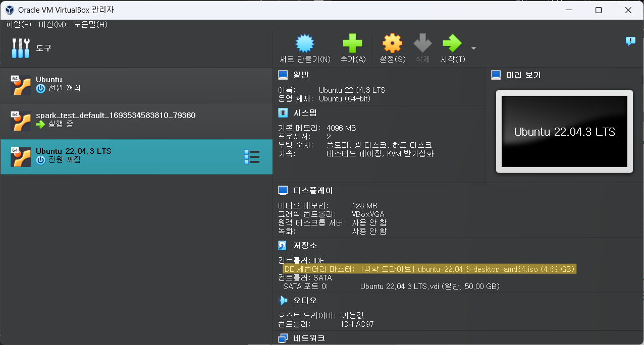This screenshot has height=345, width=644.
Task: Select the Ubuntu virtual machine
Action: (x=136, y=85)
